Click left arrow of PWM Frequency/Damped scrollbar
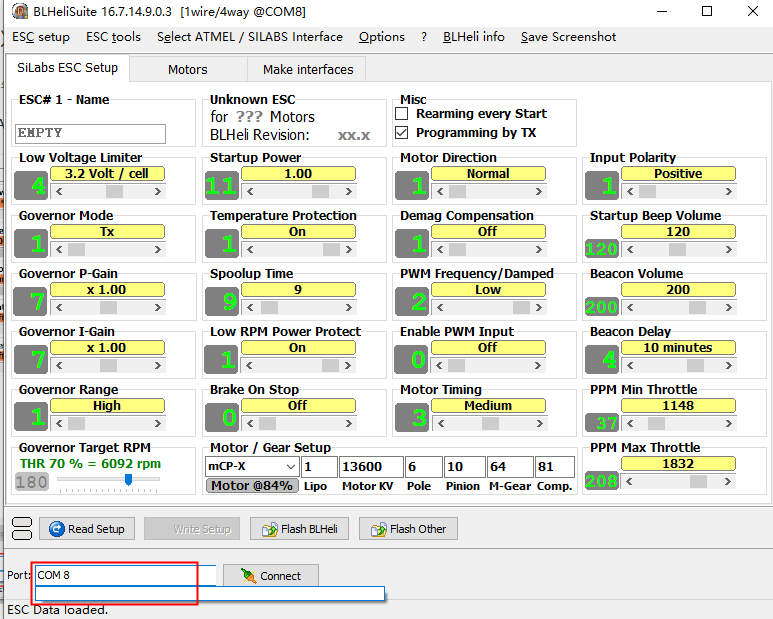Viewport: 773px width, 619px height. (440, 308)
